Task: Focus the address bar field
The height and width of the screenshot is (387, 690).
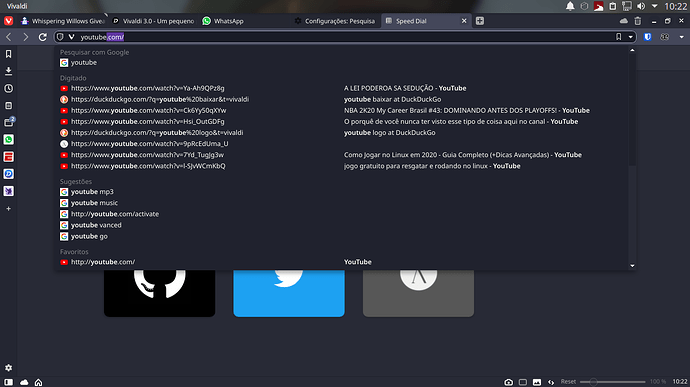Action: click(345, 37)
